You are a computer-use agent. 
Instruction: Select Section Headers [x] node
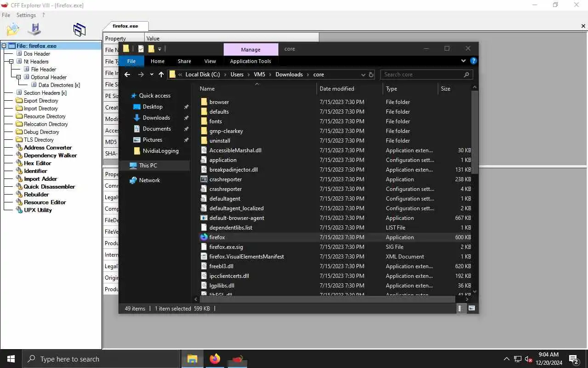click(45, 93)
